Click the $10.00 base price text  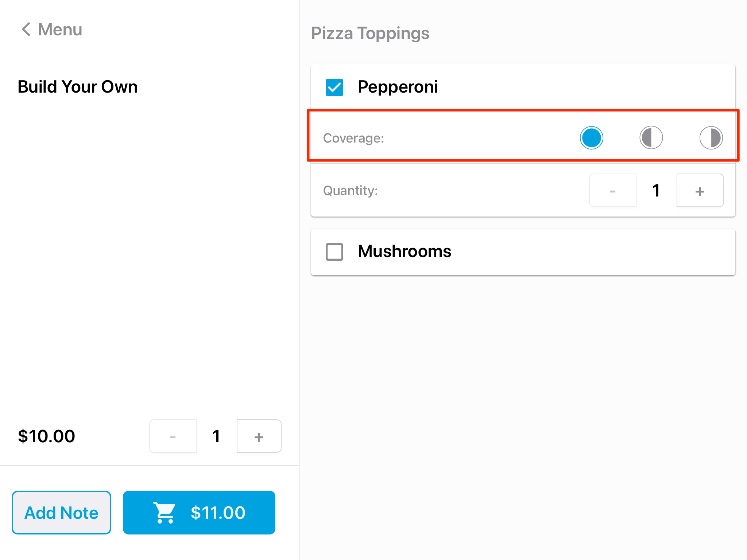click(47, 436)
